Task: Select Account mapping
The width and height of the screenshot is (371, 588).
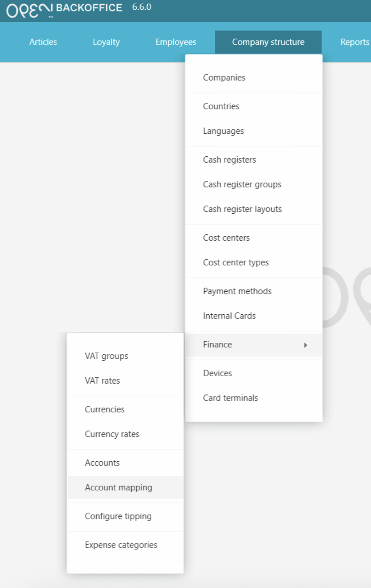Action: pyautogui.click(x=118, y=487)
